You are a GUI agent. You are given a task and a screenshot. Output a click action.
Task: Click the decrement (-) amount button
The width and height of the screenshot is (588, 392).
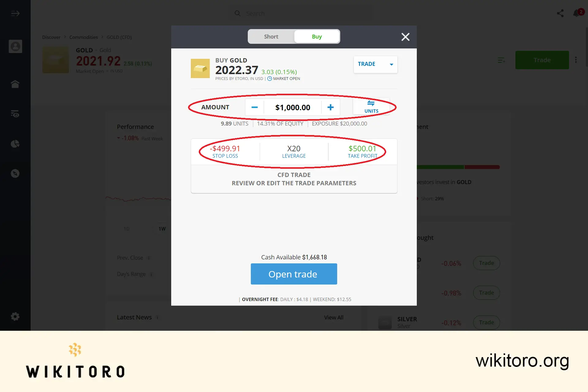tap(254, 107)
